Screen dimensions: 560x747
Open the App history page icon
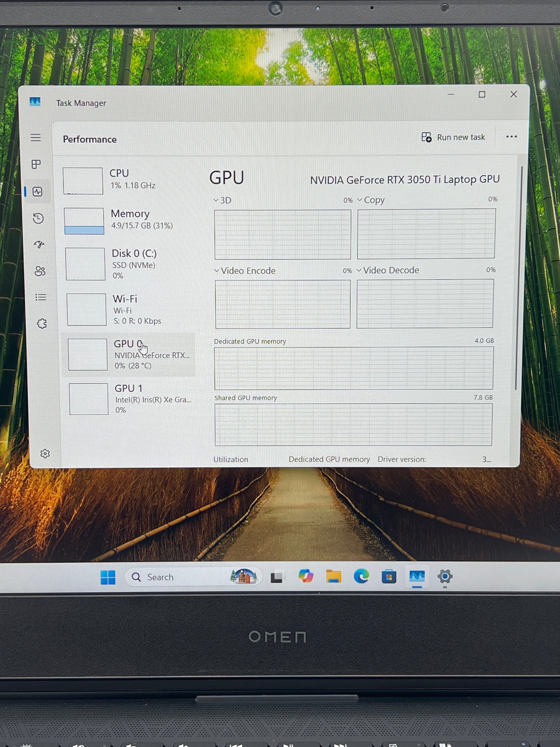coord(39,218)
